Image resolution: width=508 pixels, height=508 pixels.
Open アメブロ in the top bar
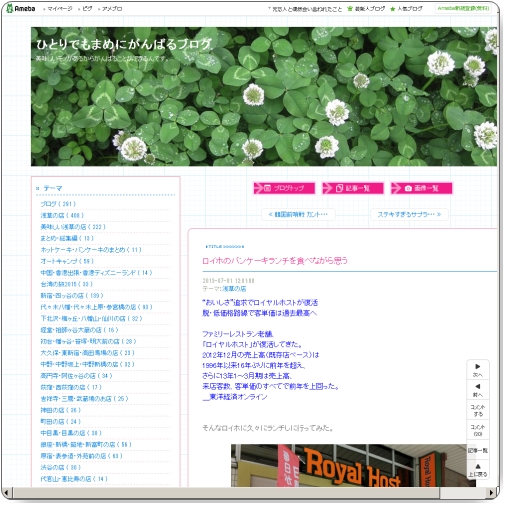[x=110, y=9]
